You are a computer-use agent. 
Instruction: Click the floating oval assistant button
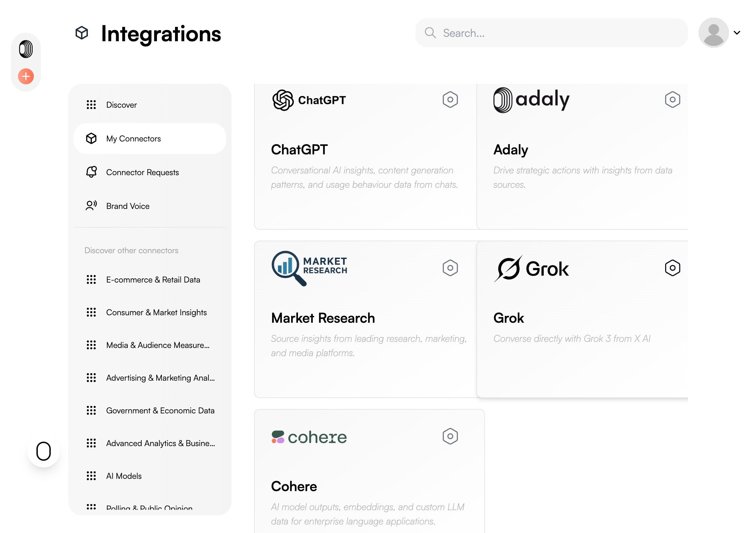click(44, 451)
